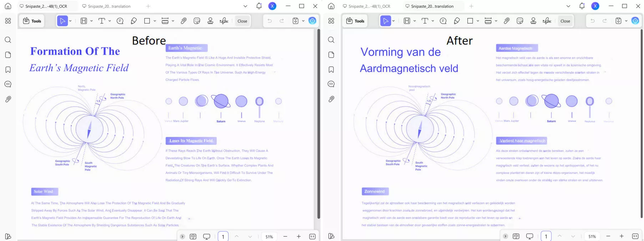Select the rectangle shape tool in left window
Viewport: 644px width, 241px height.
tap(147, 21)
